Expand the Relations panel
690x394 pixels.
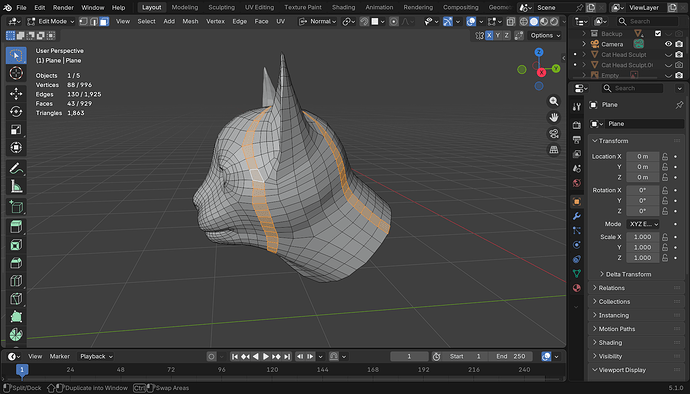[612, 288]
